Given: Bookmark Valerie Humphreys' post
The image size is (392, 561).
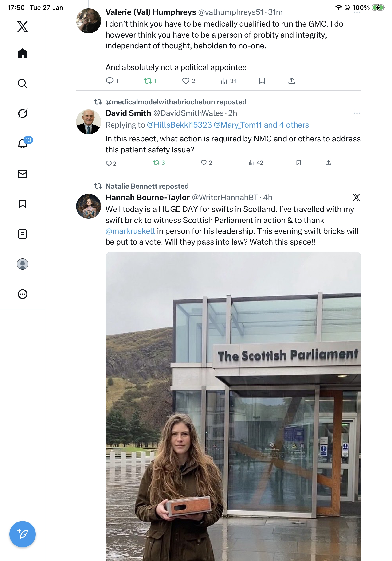Looking at the screenshot, I should pyautogui.click(x=262, y=81).
